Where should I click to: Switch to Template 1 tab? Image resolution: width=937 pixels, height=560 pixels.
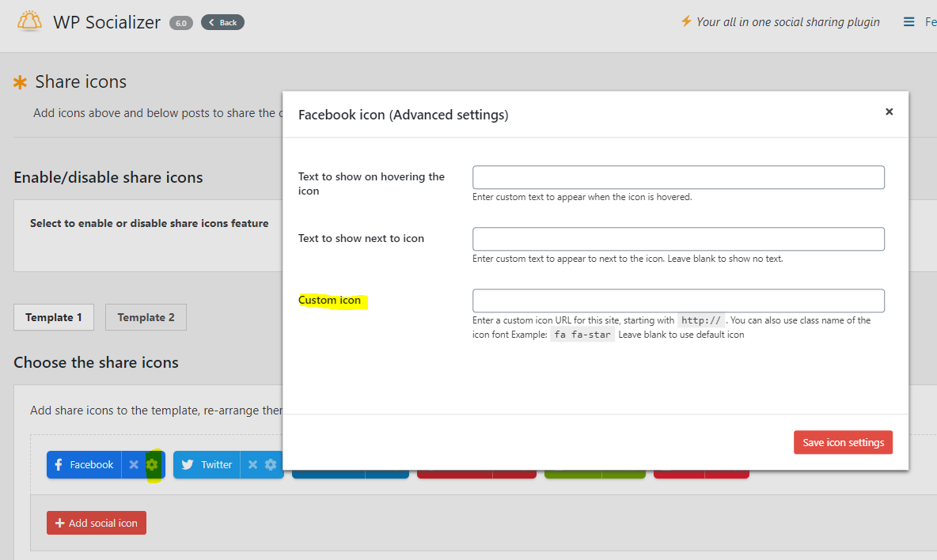[54, 317]
